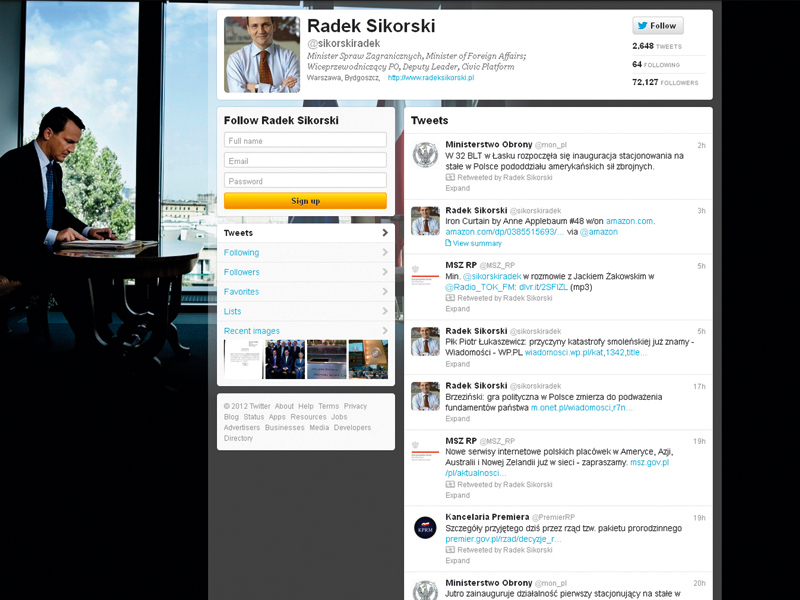View the 72,127 followers count

coord(665,82)
